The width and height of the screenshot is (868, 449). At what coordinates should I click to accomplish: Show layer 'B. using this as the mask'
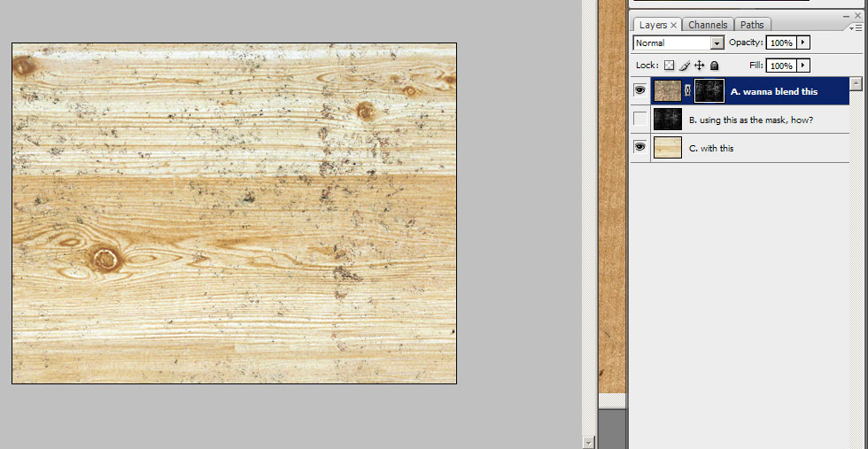pyautogui.click(x=639, y=119)
